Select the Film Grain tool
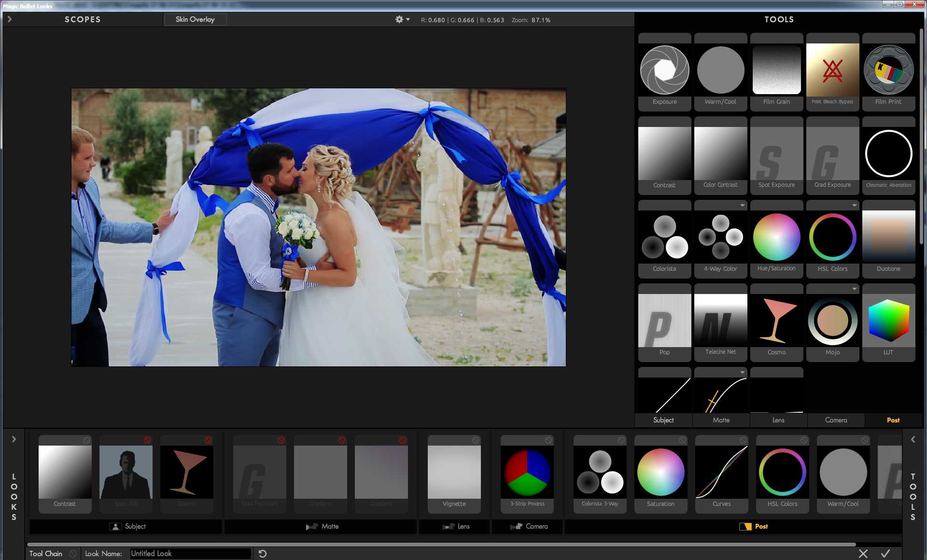Viewport: 927px width, 560px height. 776,70
